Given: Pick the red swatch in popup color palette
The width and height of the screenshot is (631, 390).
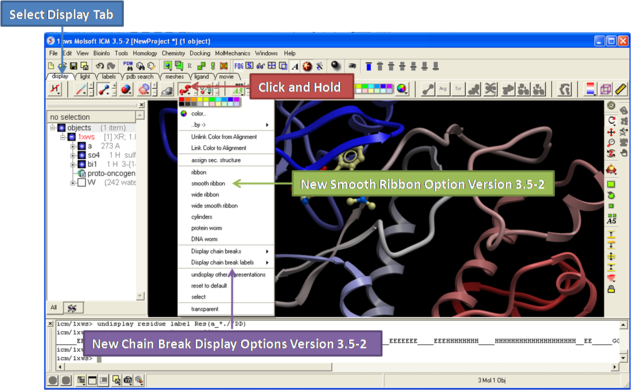Looking at the screenshot, I should [182, 99].
